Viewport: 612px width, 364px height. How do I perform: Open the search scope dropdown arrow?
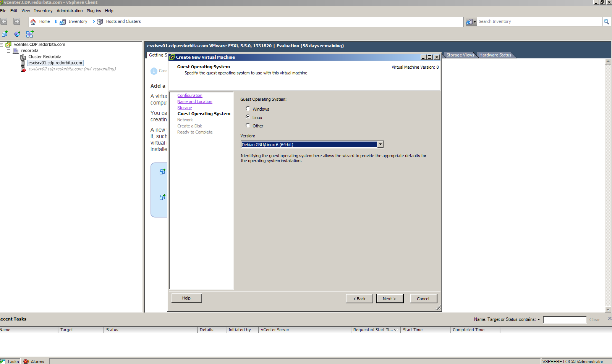coord(474,22)
